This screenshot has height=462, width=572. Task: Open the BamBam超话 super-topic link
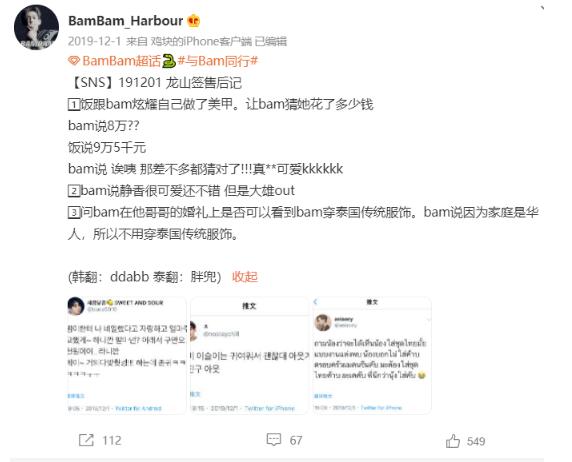click(121, 61)
